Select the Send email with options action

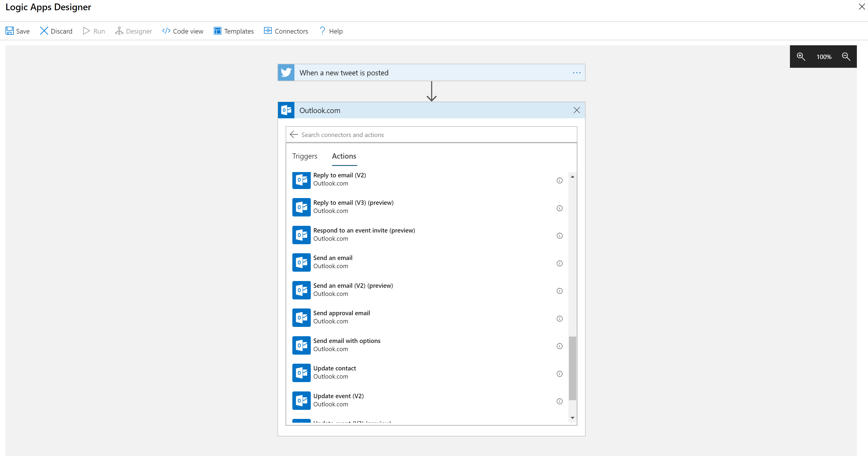(346, 344)
